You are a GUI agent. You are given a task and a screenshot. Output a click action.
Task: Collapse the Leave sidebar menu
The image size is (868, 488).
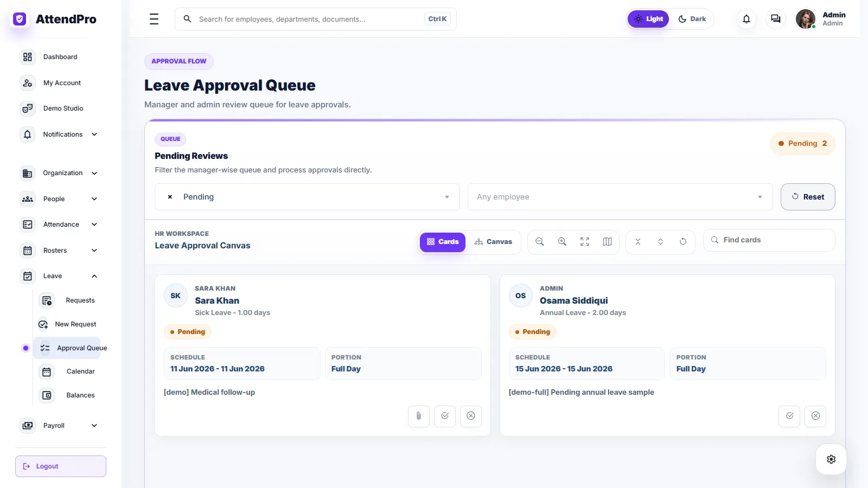pos(94,276)
